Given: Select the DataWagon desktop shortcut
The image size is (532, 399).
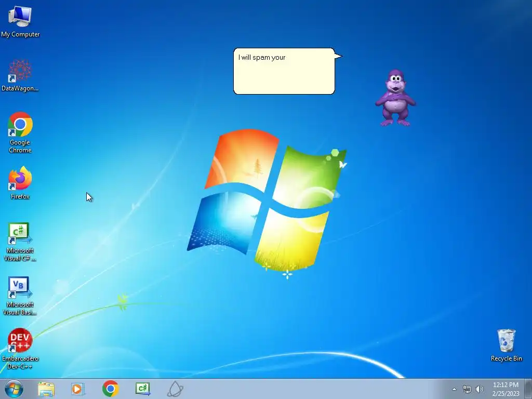Looking at the screenshot, I should tap(20, 76).
